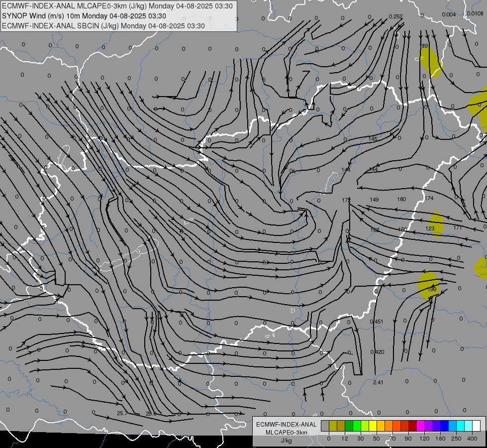Click the map value 149

coord(374,200)
